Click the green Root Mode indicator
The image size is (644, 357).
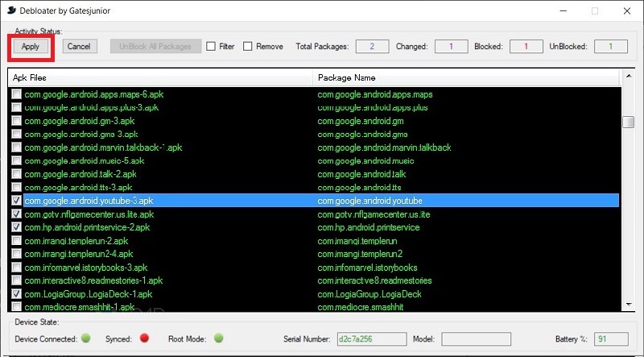[220, 338]
